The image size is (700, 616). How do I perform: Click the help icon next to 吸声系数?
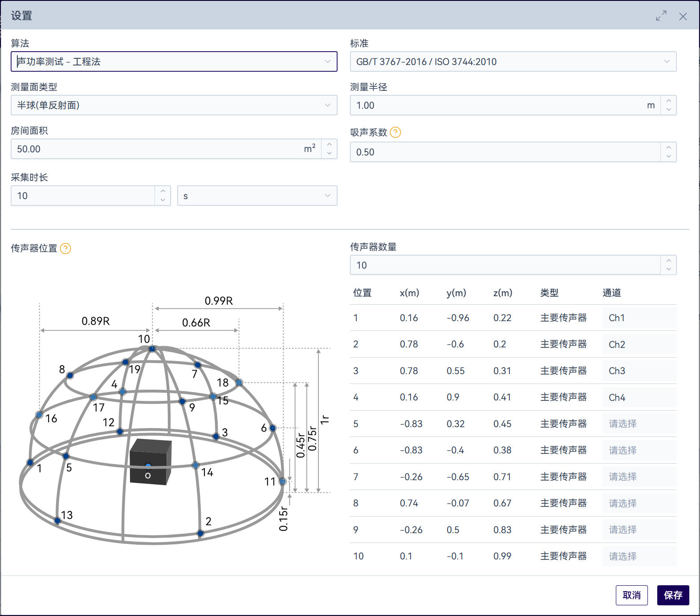tap(395, 132)
